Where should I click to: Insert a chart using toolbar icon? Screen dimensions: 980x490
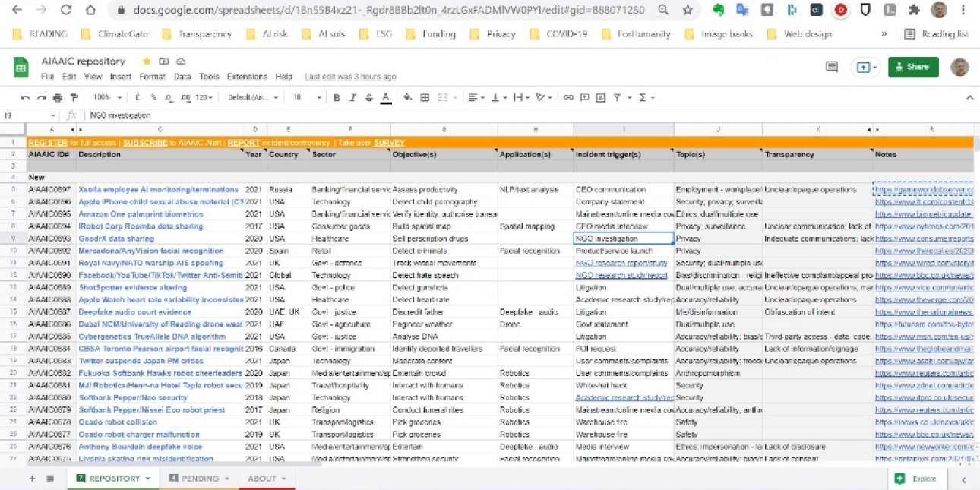[601, 97]
